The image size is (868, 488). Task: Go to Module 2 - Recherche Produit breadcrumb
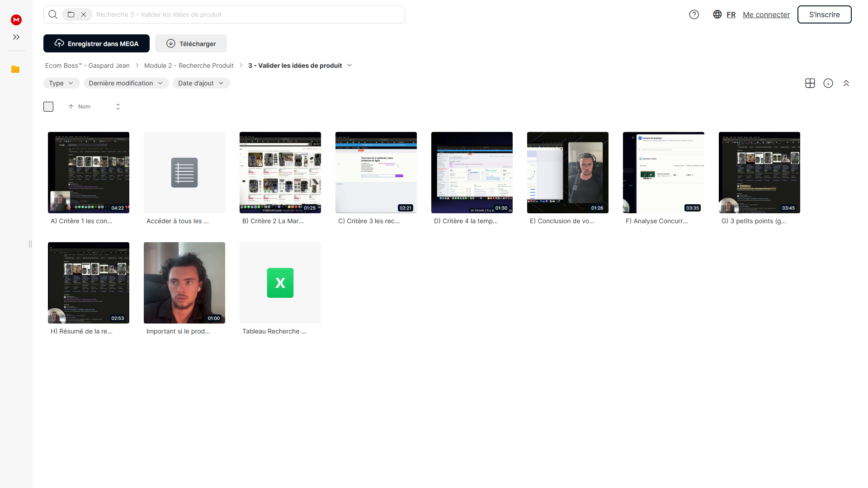point(189,66)
